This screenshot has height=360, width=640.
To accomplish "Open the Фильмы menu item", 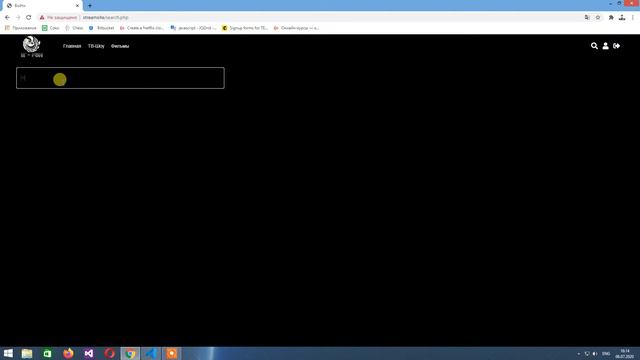I will [x=120, y=46].
